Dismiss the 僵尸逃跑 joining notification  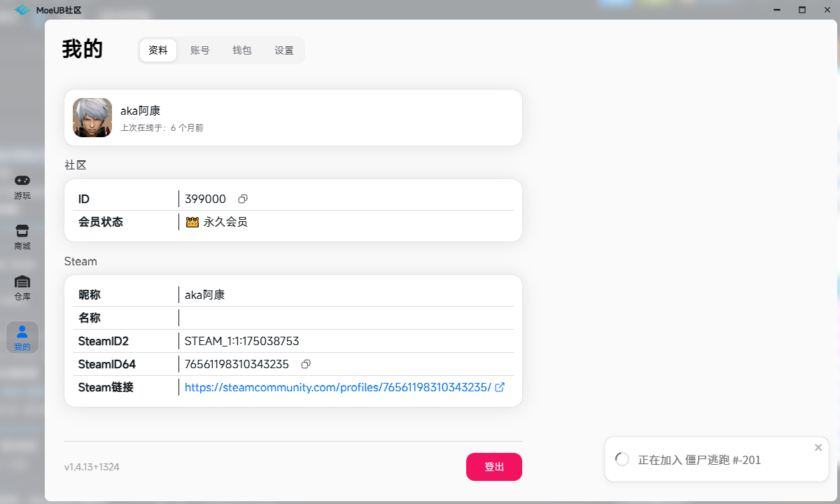coord(818,447)
